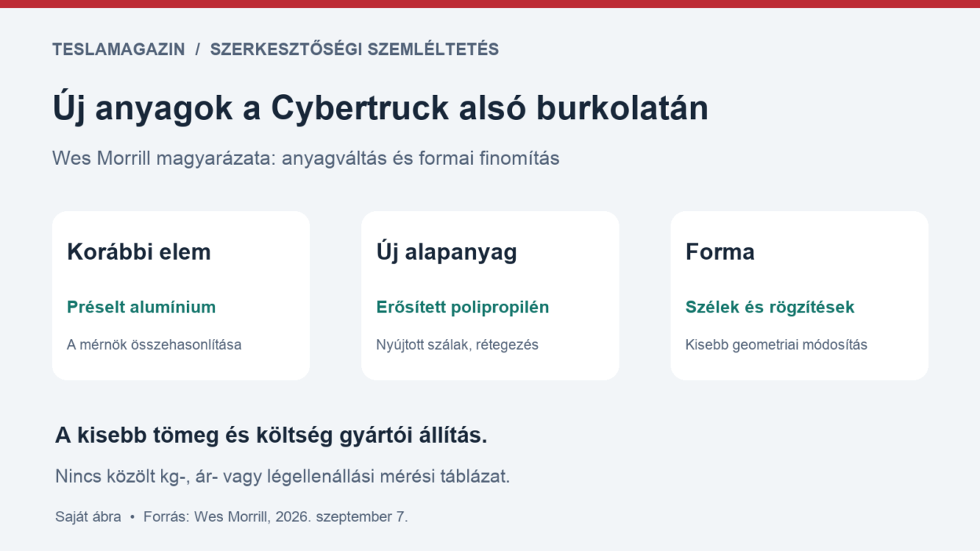Viewport: 980px width, 551px height.
Task: Click 'A mérnök összehasonlítása' caption
Action: point(155,345)
